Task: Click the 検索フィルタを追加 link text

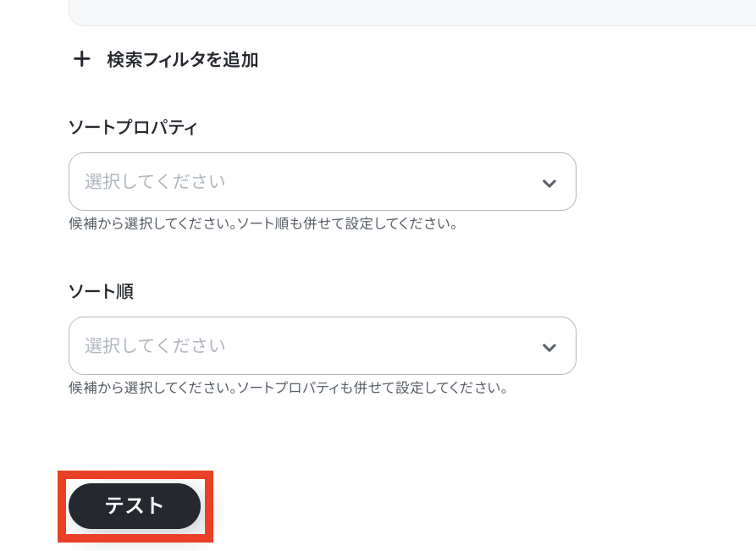Action: pyautogui.click(x=182, y=59)
